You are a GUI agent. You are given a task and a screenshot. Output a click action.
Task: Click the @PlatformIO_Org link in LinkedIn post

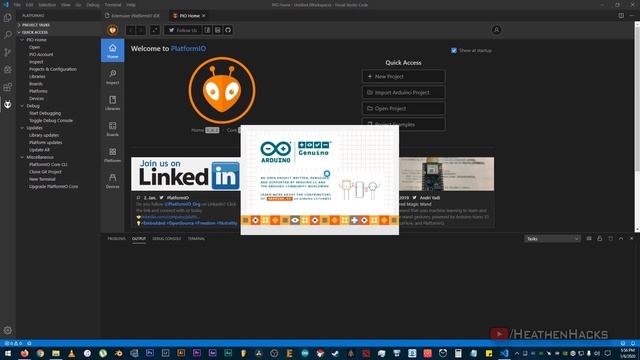[x=182, y=204]
